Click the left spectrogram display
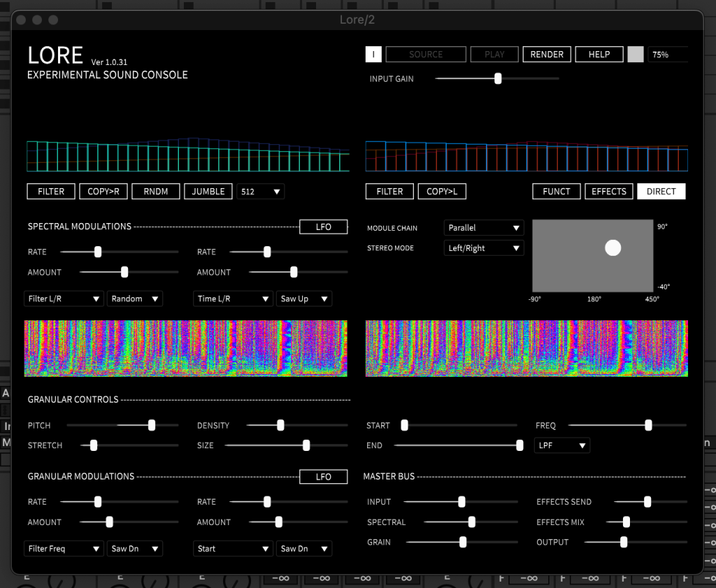Screen dimensions: 716x588 click(x=185, y=349)
